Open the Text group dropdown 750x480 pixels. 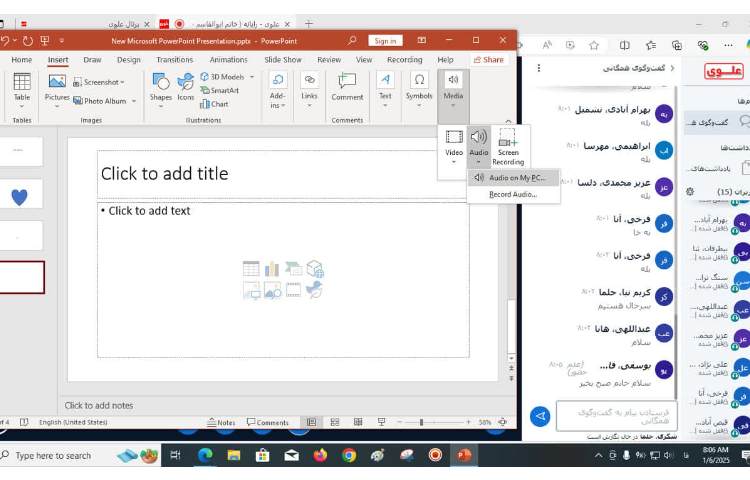tap(386, 90)
